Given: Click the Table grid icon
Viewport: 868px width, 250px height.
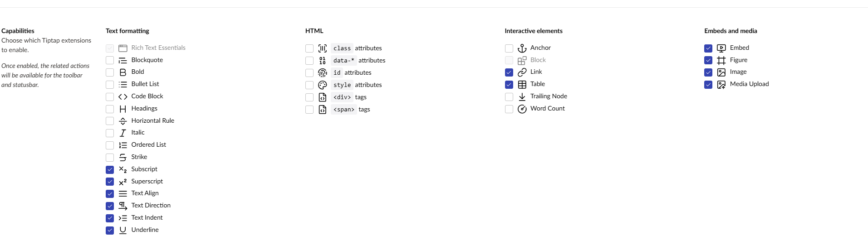Looking at the screenshot, I should pos(522,85).
